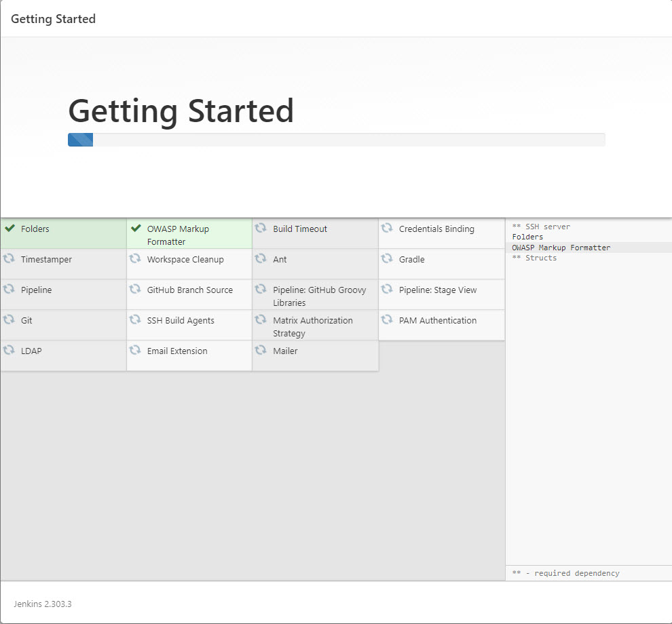The image size is (672, 624).
Task: Click the 'Folders' entry in the install log
Action: [x=527, y=237]
